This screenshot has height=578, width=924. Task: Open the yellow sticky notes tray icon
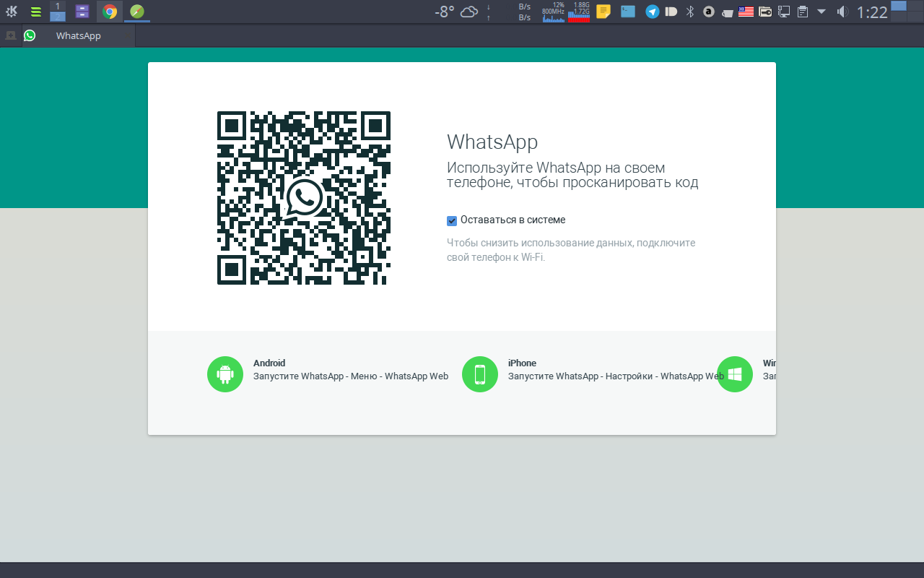603,12
